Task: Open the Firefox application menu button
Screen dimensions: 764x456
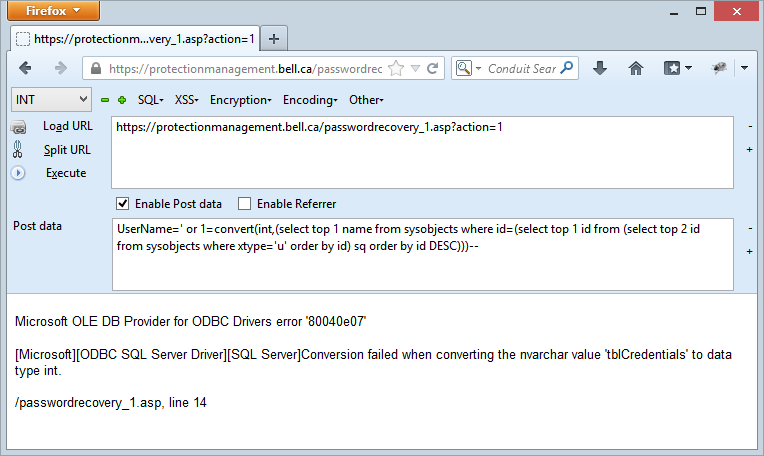Action: pos(54,11)
